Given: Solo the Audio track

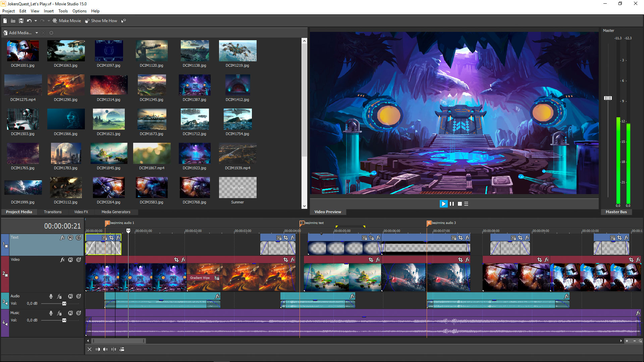Looking at the screenshot, I should [x=78, y=296].
